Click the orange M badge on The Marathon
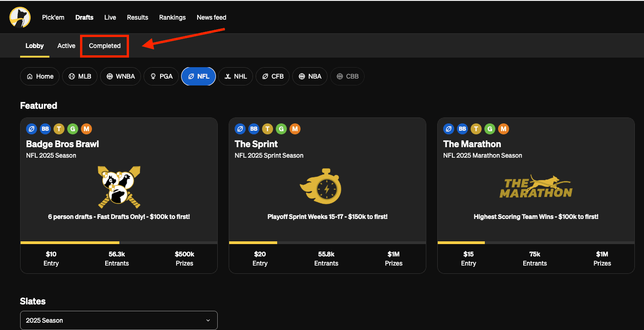This screenshot has width=644, height=330. 504,129
